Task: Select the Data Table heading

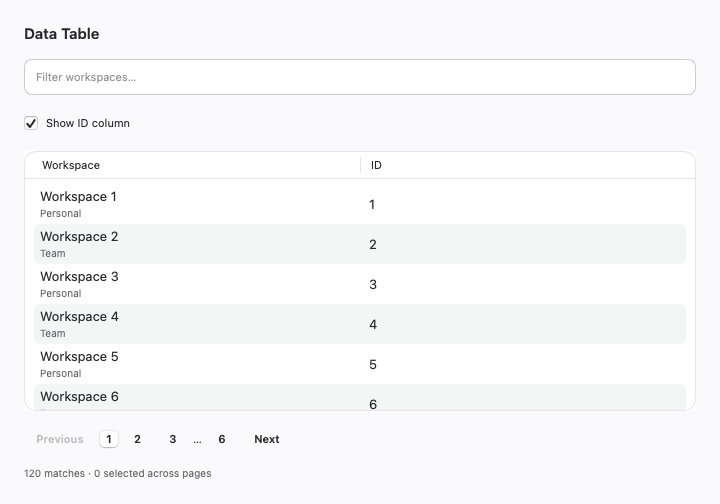Action: [x=62, y=34]
